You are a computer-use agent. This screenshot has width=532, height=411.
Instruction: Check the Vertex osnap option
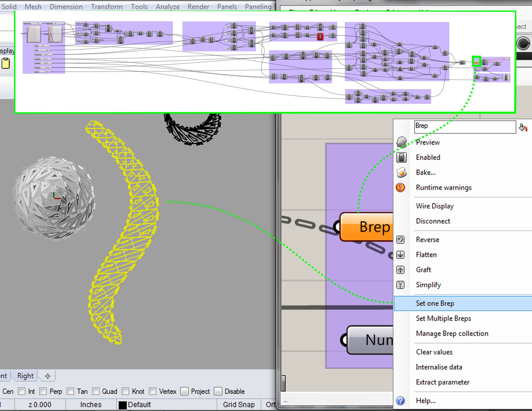click(x=153, y=391)
